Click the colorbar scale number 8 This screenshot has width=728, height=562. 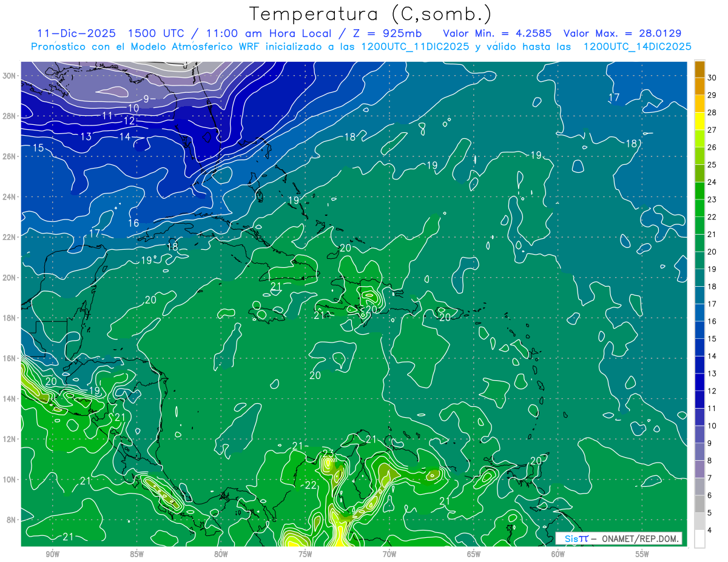(x=710, y=461)
